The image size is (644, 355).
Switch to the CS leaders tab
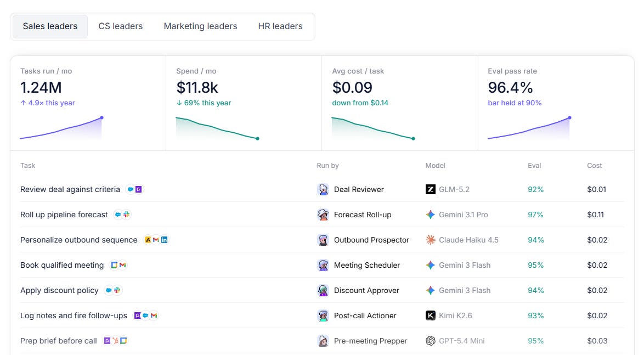(x=120, y=26)
